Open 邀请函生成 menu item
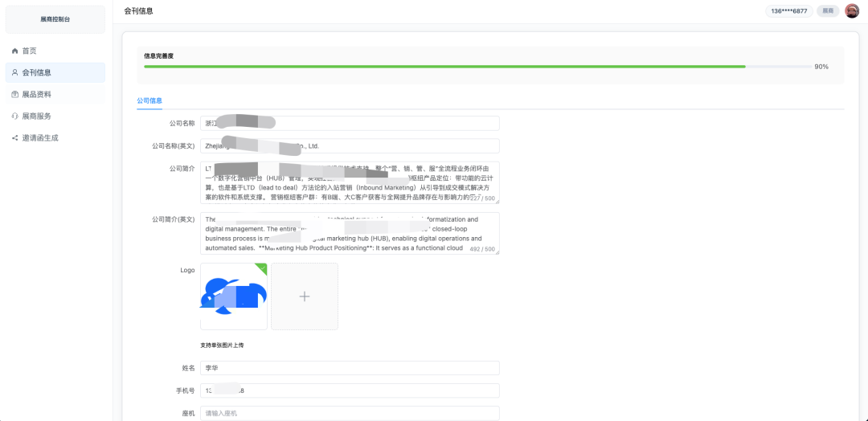Screen dimensions: 868x421 (55, 137)
